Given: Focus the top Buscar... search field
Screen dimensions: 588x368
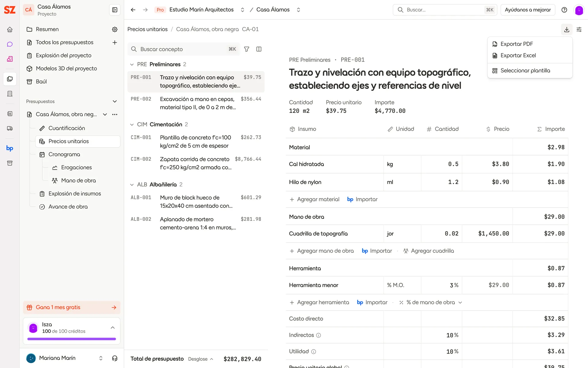Looking at the screenshot, I should (x=445, y=10).
